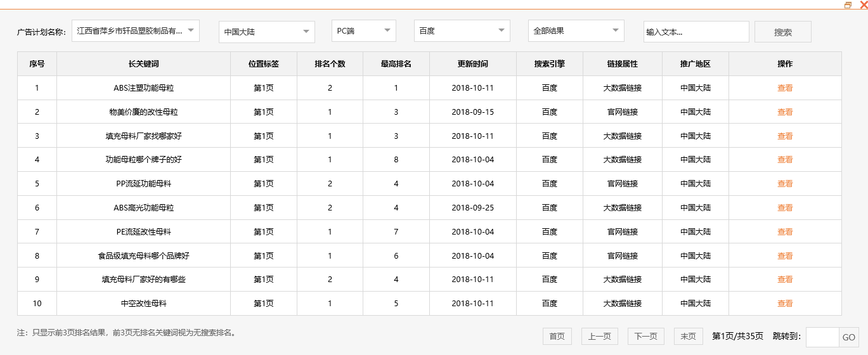Expand the 中国大陆 region dropdown
868x355 pixels.
coord(266,31)
